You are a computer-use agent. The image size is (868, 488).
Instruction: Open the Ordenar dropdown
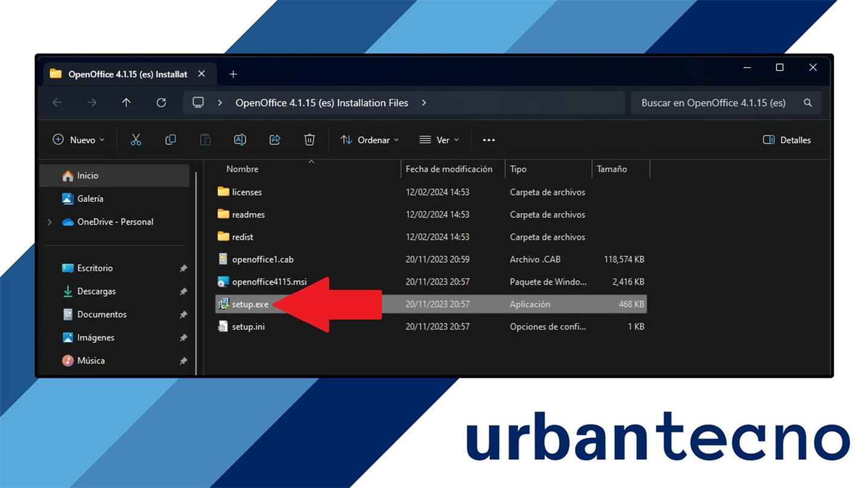point(370,140)
